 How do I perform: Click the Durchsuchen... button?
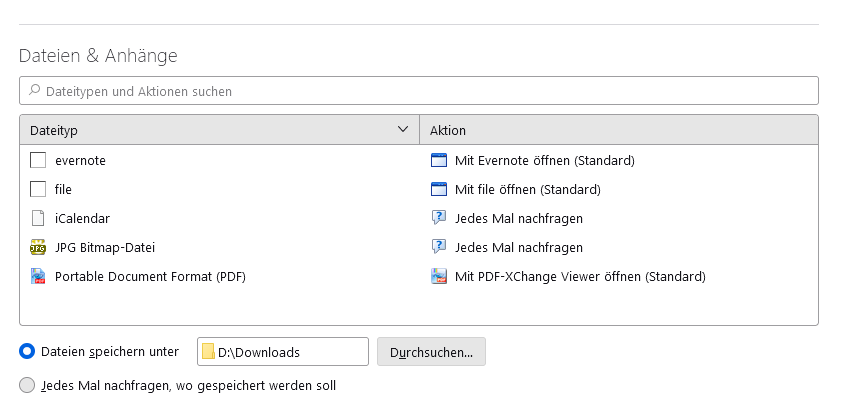click(431, 352)
